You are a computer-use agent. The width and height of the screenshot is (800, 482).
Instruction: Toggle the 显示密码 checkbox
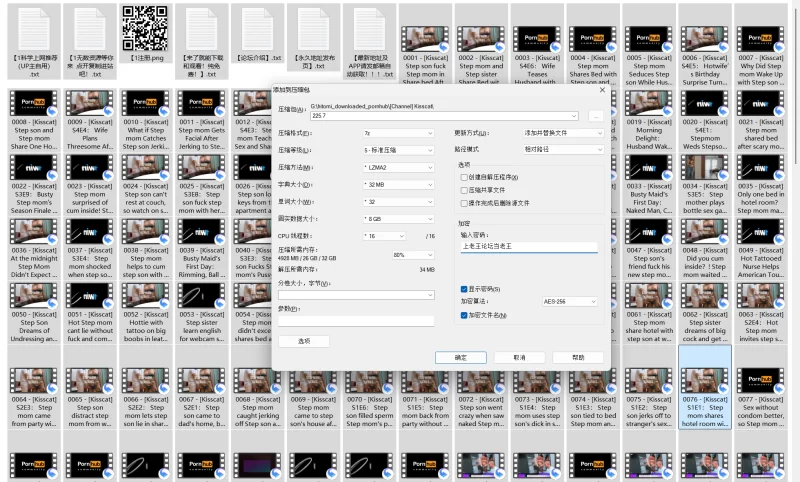click(464, 289)
